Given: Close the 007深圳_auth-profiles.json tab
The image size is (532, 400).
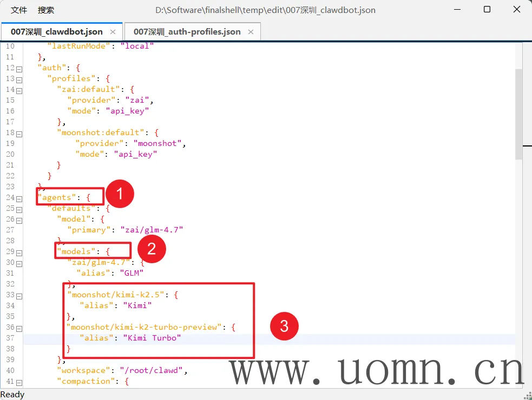Looking at the screenshot, I should click(251, 32).
